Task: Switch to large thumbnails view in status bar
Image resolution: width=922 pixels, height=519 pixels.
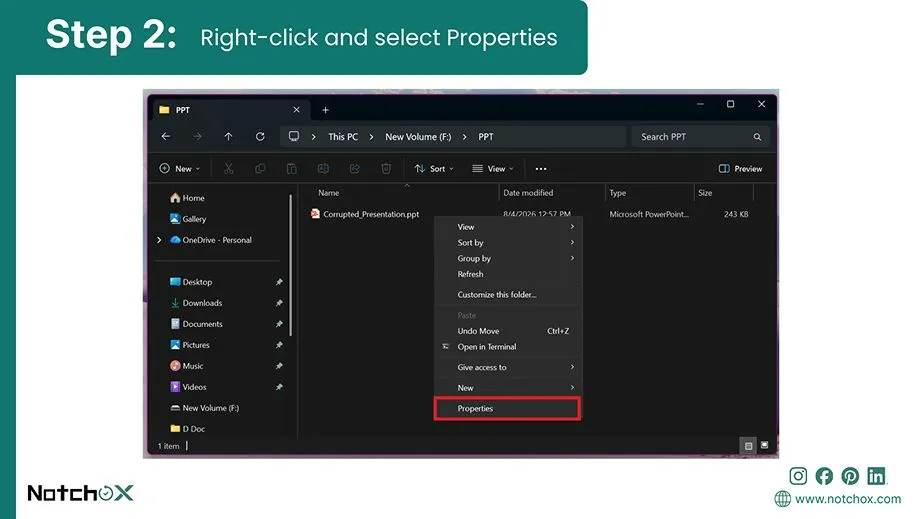Action: coord(764,446)
